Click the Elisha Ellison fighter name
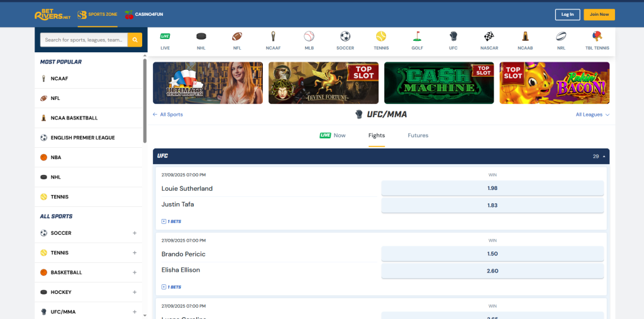This screenshot has width=644, height=319. pos(180,270)
